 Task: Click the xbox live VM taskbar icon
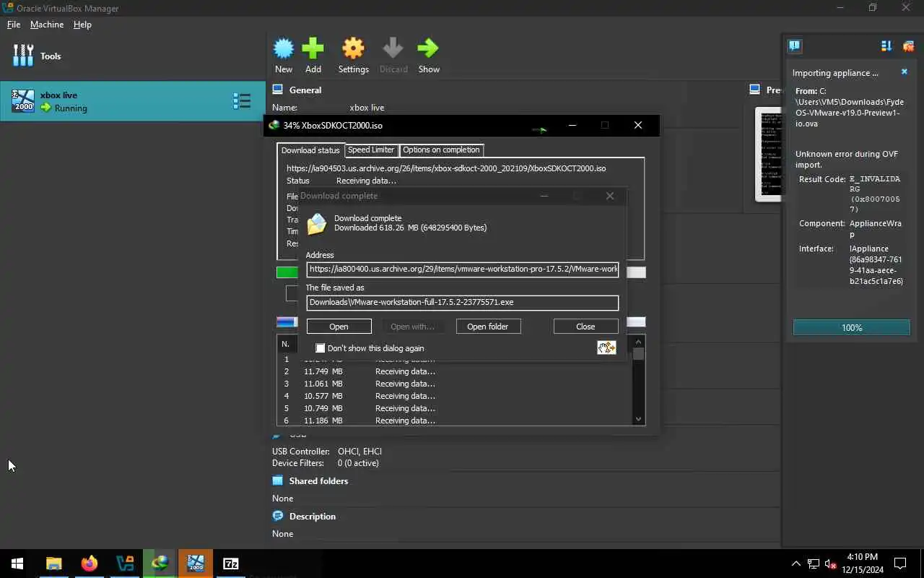point(195,564)
